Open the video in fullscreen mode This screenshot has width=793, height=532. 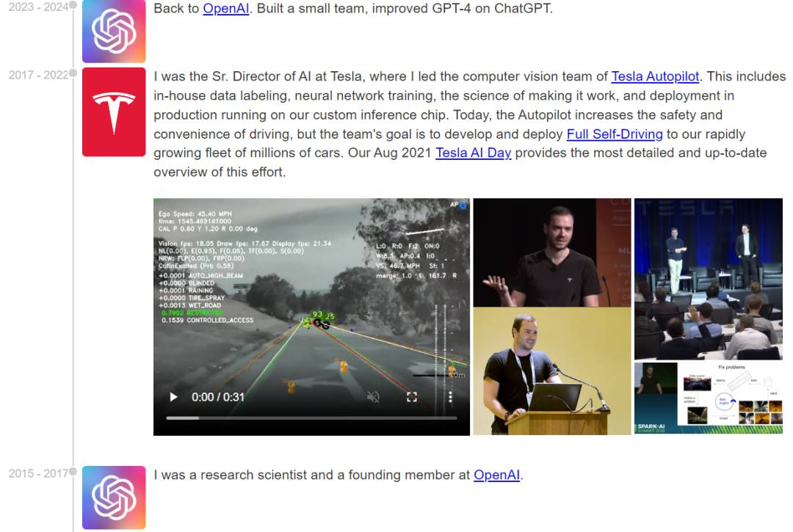pos(412,397)
